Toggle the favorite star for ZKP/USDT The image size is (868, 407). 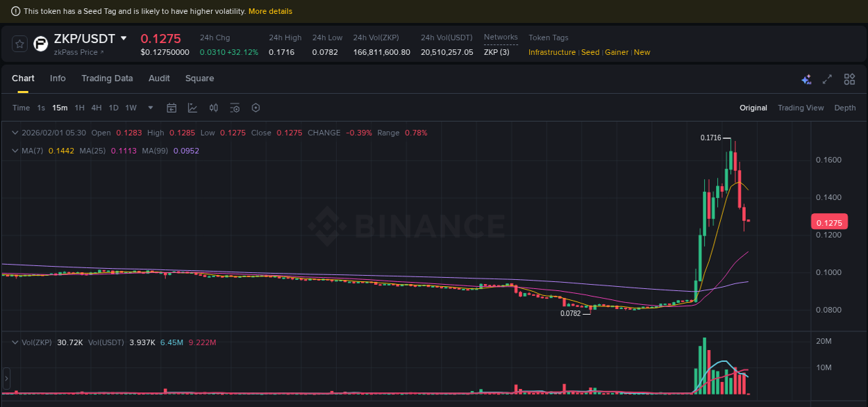[19, 43]
